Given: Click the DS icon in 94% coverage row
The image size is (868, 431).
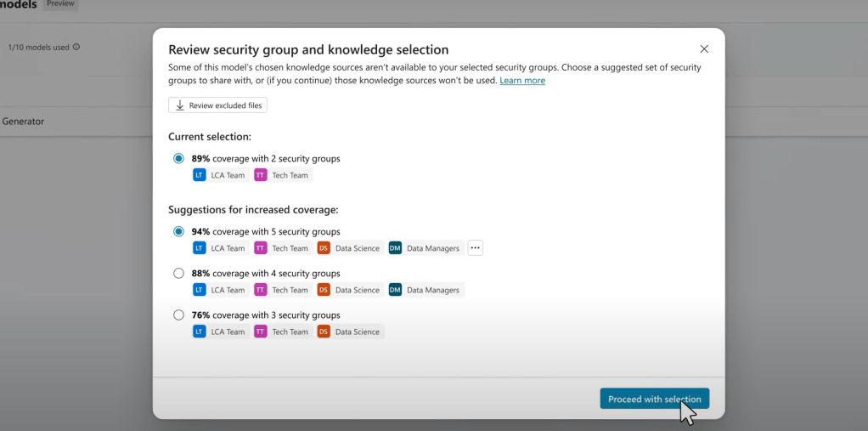Looking at the screenshot, I should point(324,248).
